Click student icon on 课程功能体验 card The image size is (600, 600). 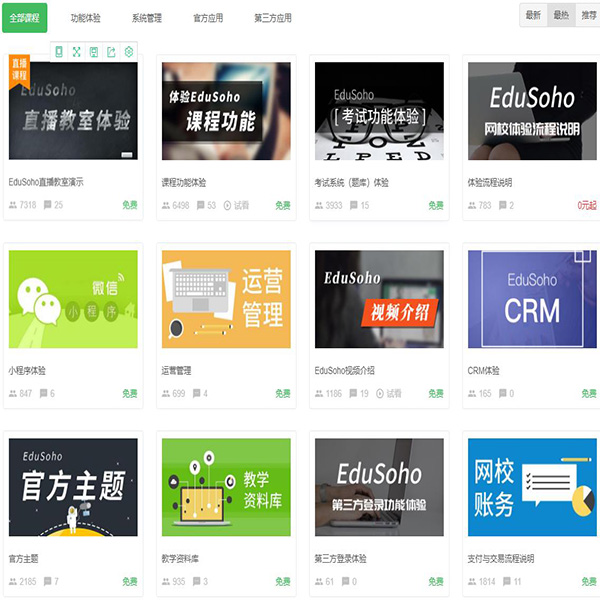[166, 206]
